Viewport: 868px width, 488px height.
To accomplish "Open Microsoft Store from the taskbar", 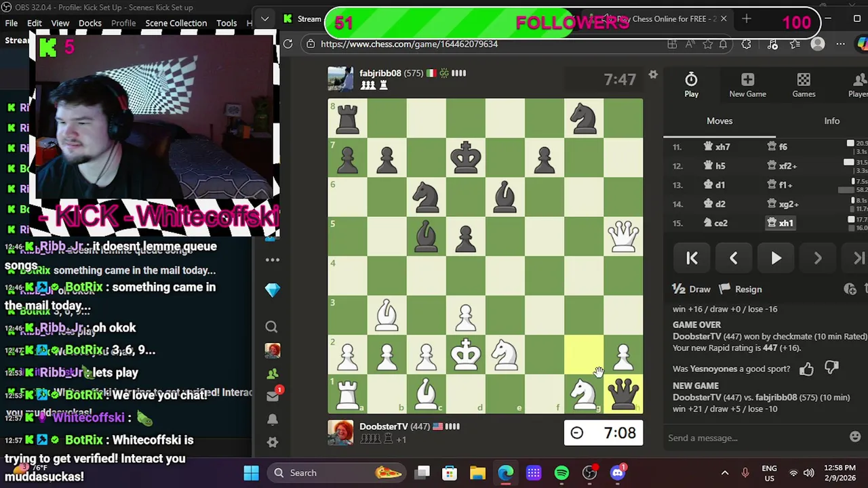I will click(x=450, y=473).
